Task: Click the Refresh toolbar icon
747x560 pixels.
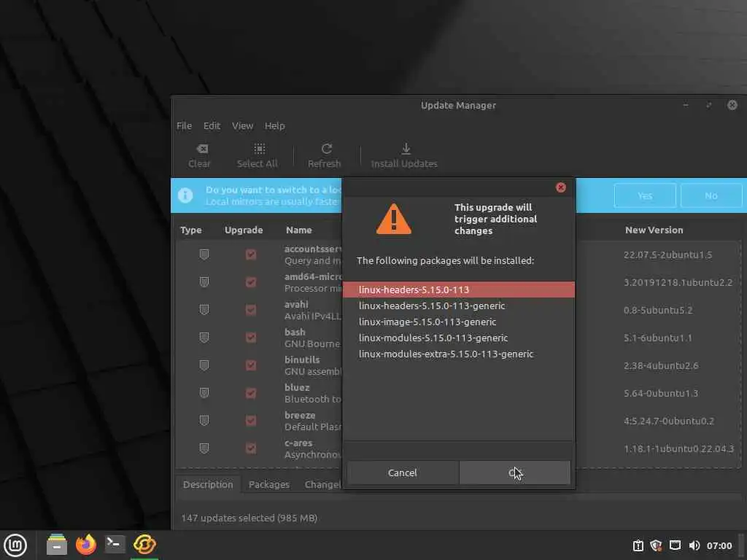Action: point(326,149)
